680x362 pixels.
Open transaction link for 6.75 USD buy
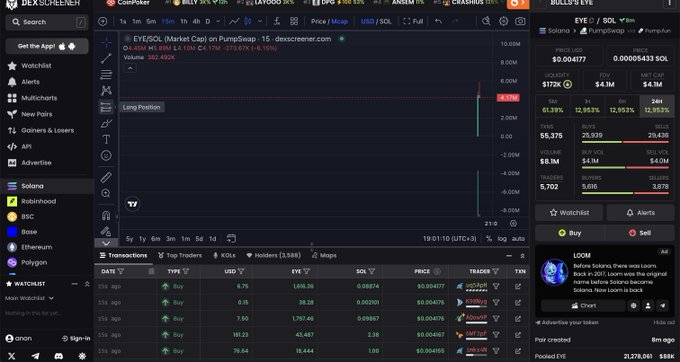click(518, 287)
